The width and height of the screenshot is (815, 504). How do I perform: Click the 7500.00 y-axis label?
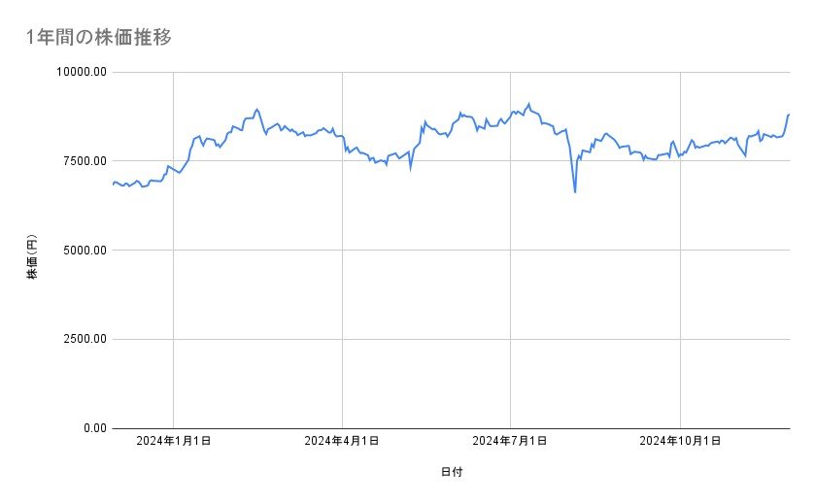pyautogui.click(x=82, y=161)
